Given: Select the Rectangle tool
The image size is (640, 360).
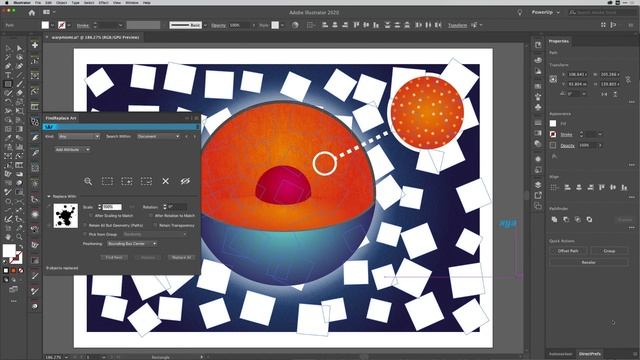Looking at the screenshot, I should (8, 84).
